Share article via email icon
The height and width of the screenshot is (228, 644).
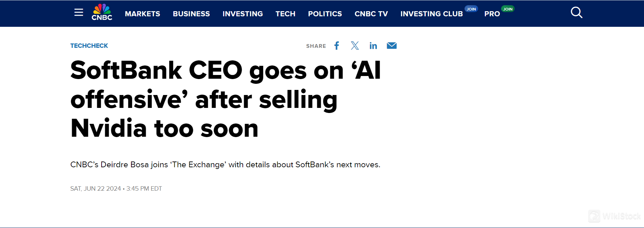coord(392,46)
